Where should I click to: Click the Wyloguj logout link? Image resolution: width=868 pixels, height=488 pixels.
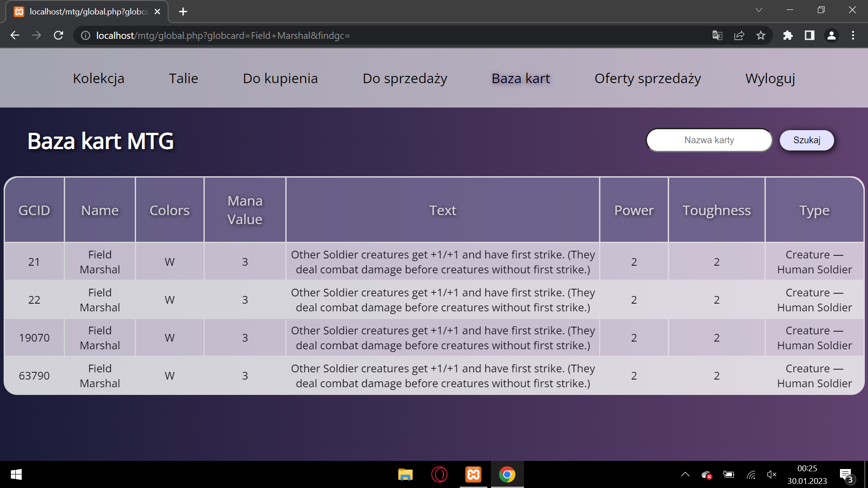click(770, 78)
